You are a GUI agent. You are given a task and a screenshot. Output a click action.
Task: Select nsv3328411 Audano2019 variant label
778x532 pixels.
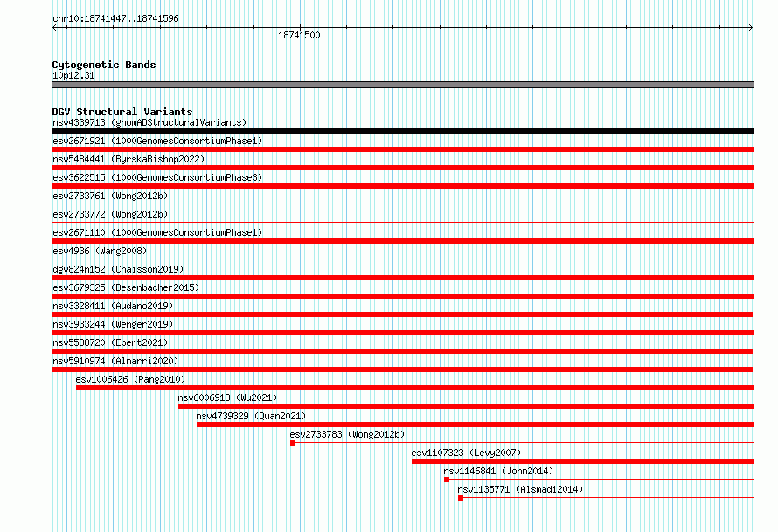113,306
